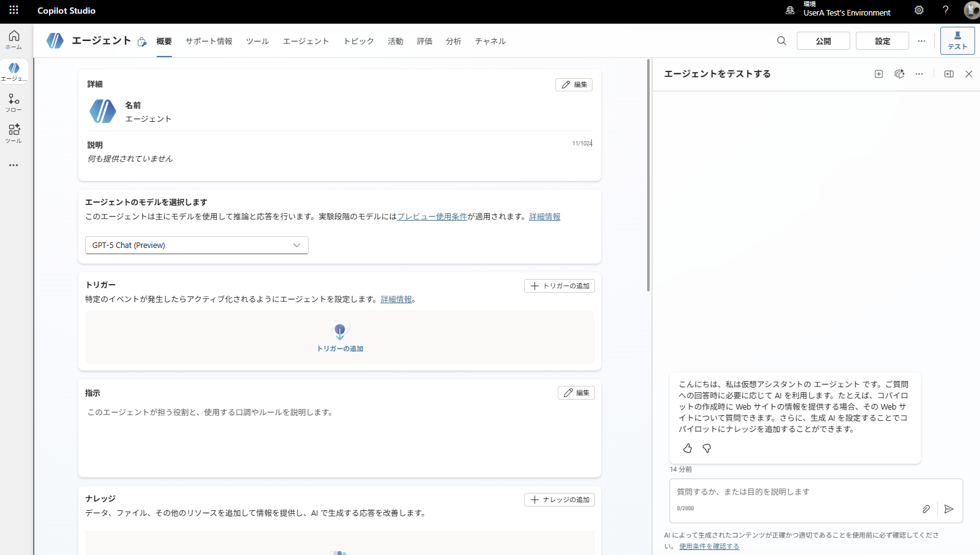Switch to the ツール tab
Image resolution: width=980 pixels, height=555 pixels.
click(x=258, y=41)
